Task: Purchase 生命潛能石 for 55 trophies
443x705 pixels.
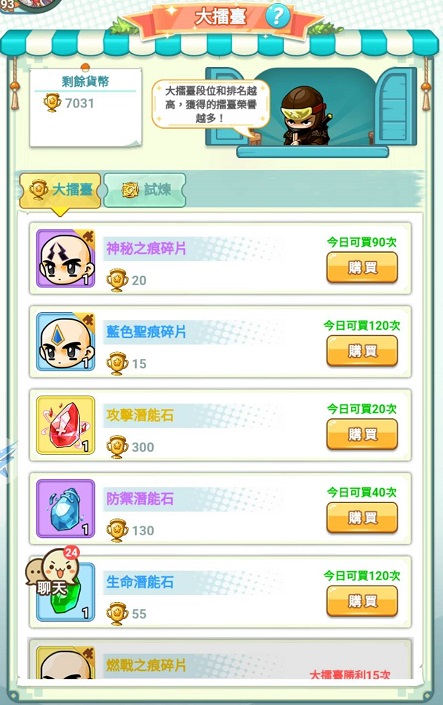Action: 362,601
